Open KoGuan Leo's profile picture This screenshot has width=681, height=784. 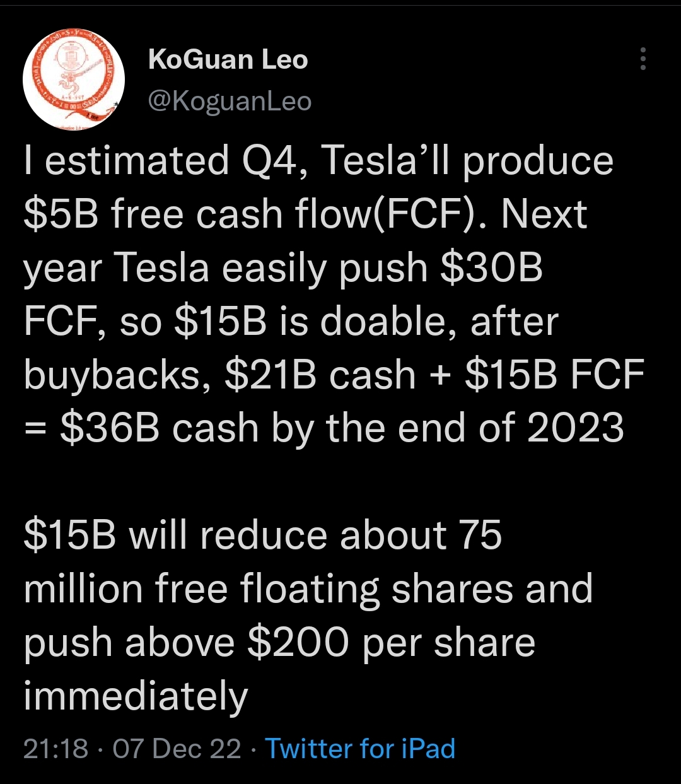[x=74, y=80]
